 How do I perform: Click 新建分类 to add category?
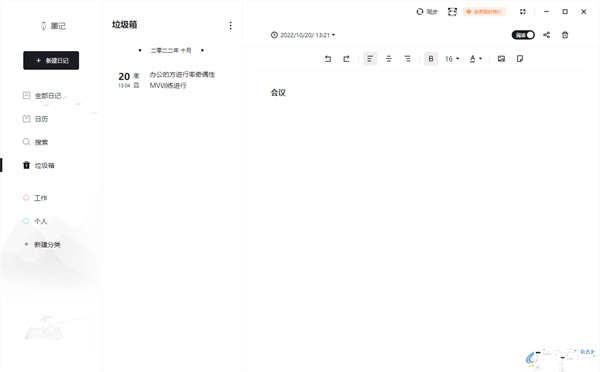click(42, 244)
